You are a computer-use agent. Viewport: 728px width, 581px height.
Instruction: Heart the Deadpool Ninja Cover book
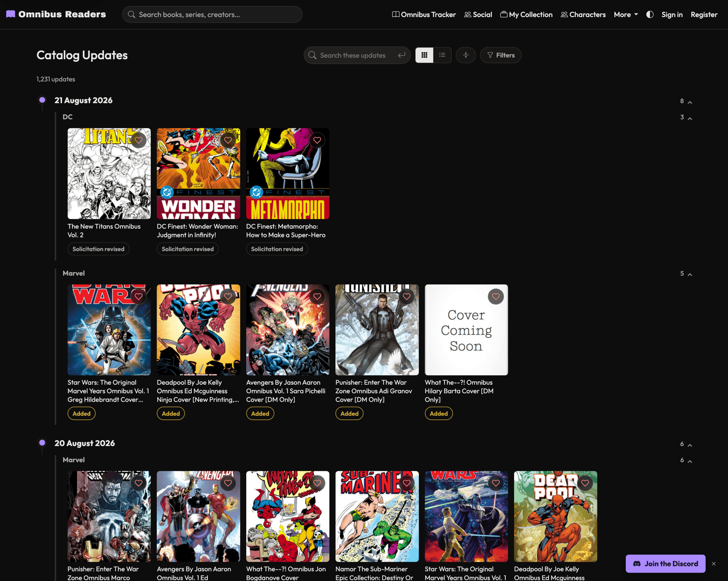pos(228,297)
